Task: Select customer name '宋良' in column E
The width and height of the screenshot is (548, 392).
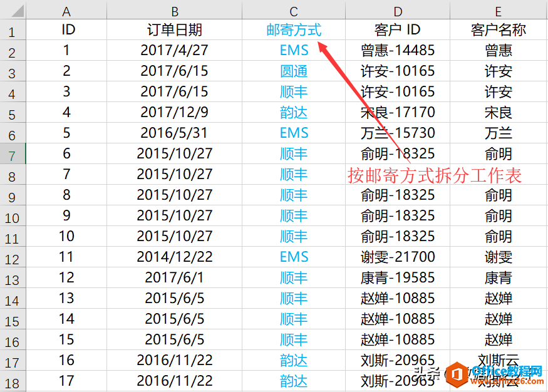Action: pyautogui.click(x=499, y=112)
